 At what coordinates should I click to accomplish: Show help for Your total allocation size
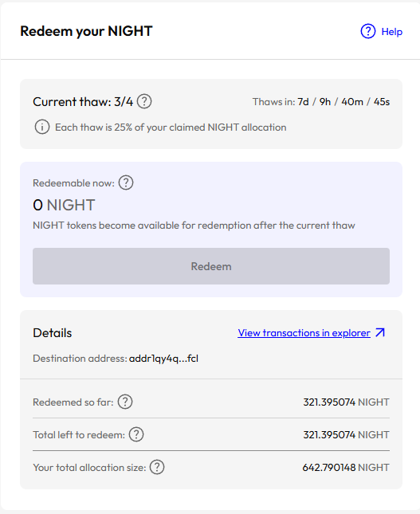(157, 467)
